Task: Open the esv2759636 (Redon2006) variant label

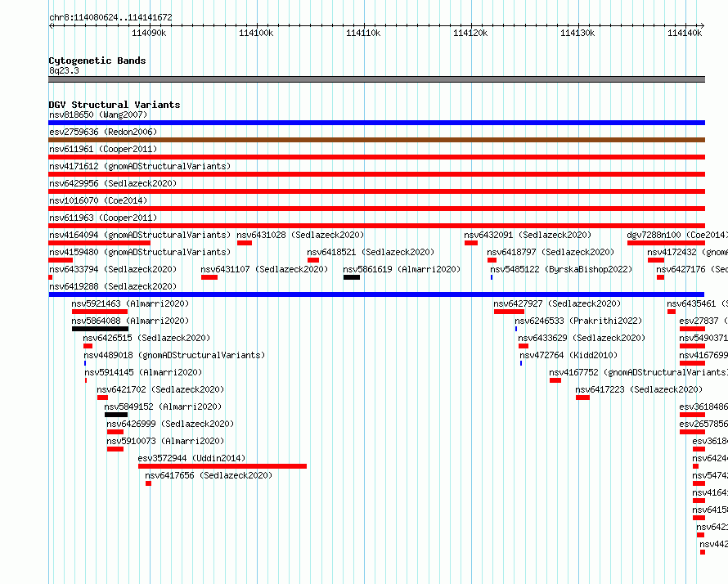Action: pyautogui.click(x=103, y=132)
